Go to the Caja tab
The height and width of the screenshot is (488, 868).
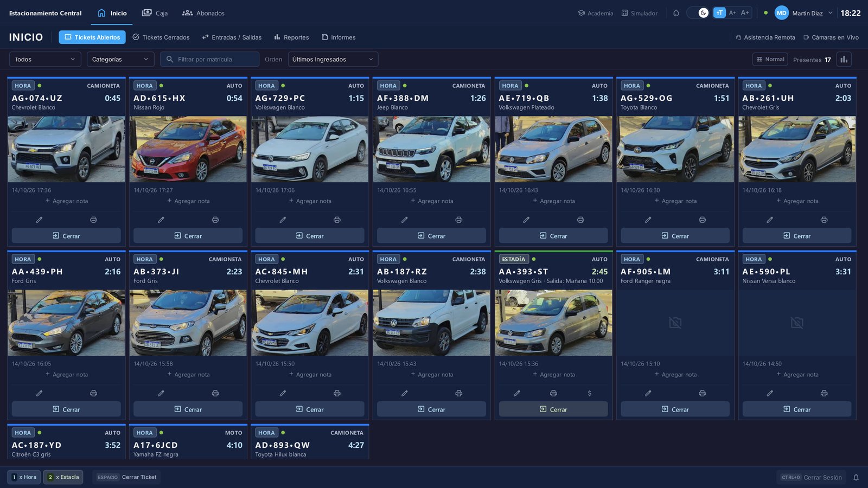tap(155, 13)
